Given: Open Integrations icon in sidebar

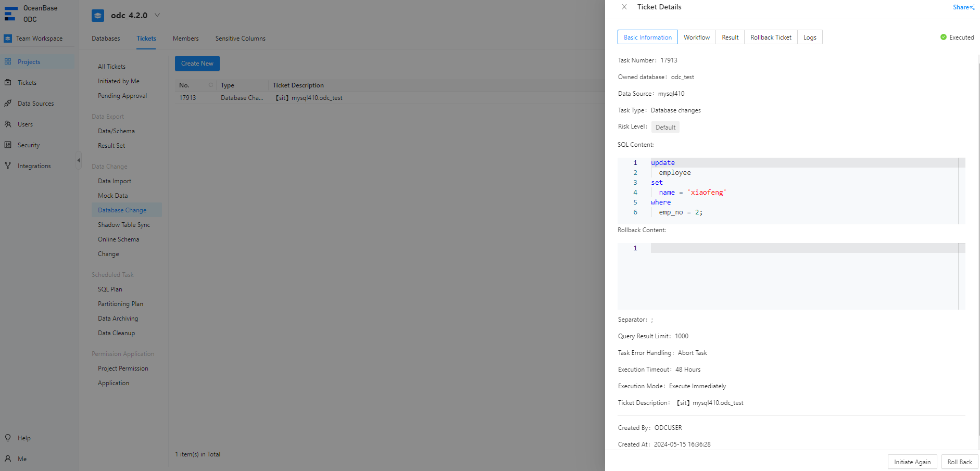Looking at the screenshot, I should pos(8,166).
